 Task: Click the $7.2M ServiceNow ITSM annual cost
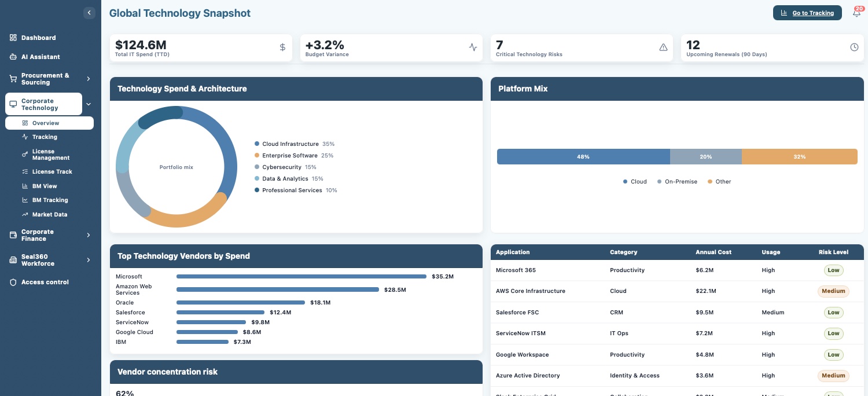click(x=704, y=333)
